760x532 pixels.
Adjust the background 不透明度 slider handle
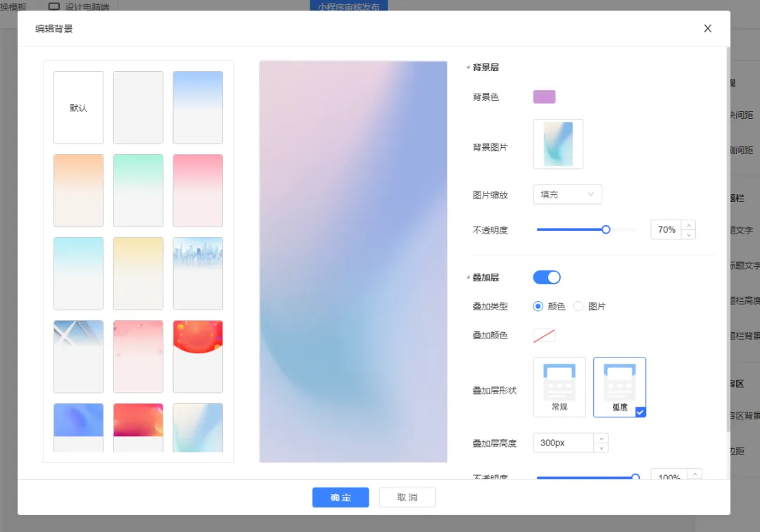(606, 229)
